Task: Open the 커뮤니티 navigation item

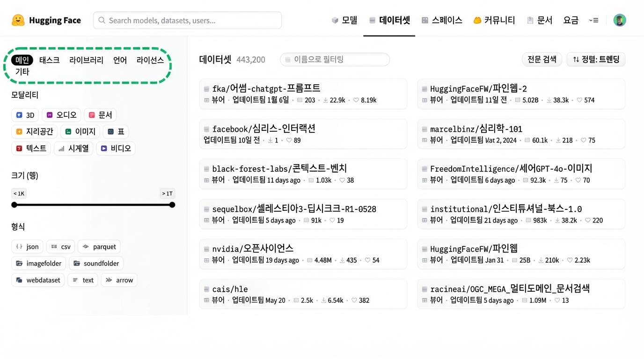Action: [494, 20]
